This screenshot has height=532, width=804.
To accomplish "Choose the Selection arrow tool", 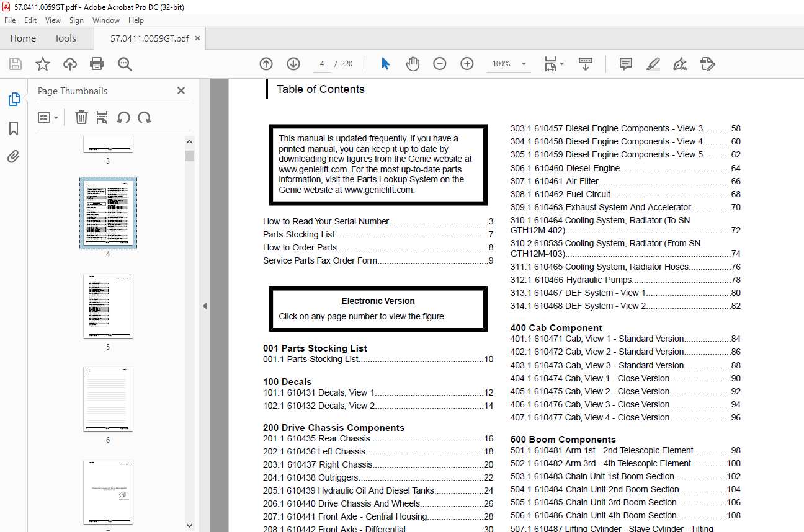I will (385, 64).
